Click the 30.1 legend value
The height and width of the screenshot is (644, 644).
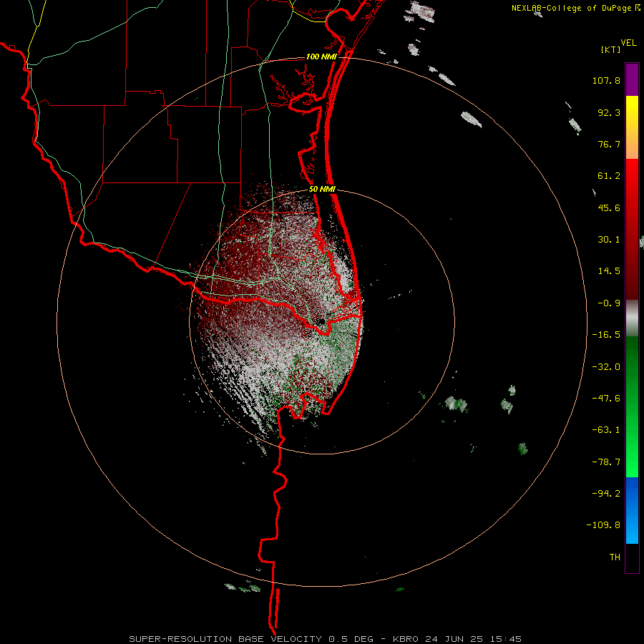coord(609,240)
